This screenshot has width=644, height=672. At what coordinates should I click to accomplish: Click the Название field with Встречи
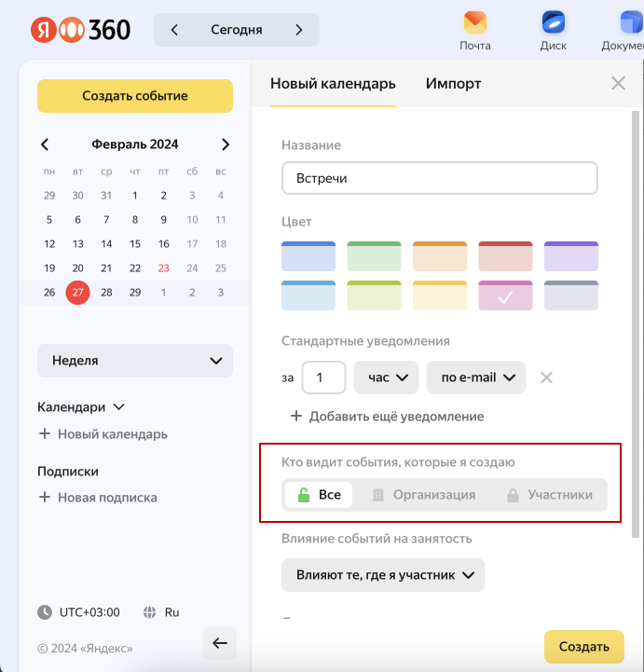point(440,178)
